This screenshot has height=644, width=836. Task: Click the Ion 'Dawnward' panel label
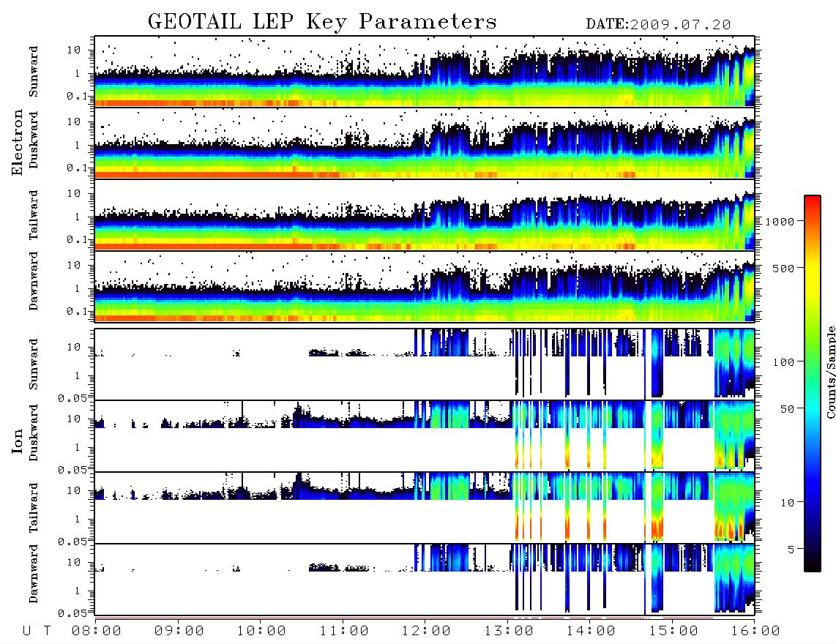(x=34, y=574)
